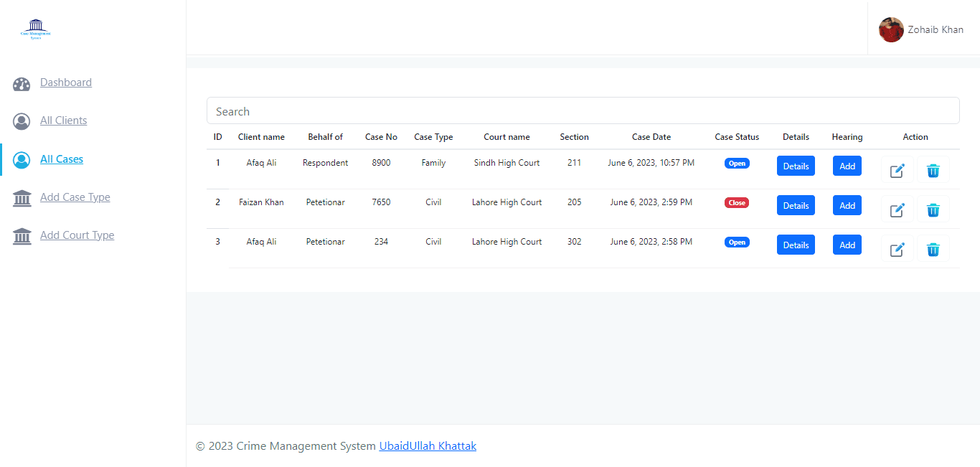Image resolution: width=980 pixels, height=467 pixels.
Task: Click the trash icon for case 8900
Action: point(933,171)
